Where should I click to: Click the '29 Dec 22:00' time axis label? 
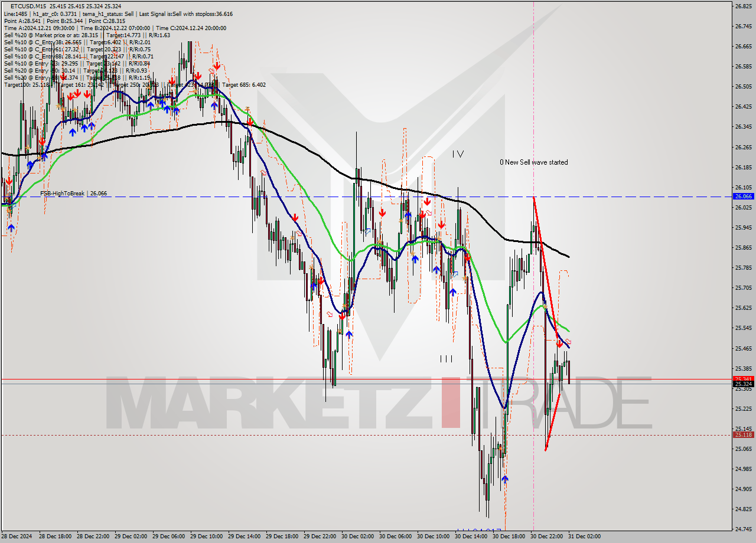[x=320, y=537]
